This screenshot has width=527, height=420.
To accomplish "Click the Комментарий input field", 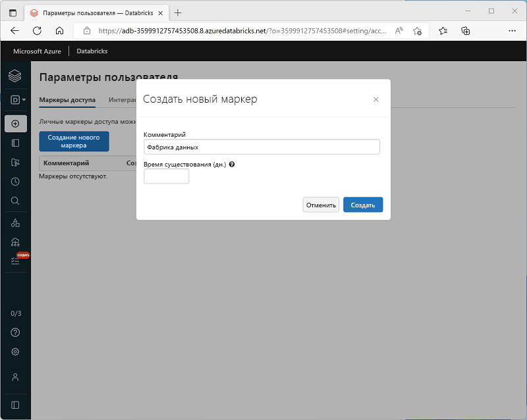I will 262,147.
